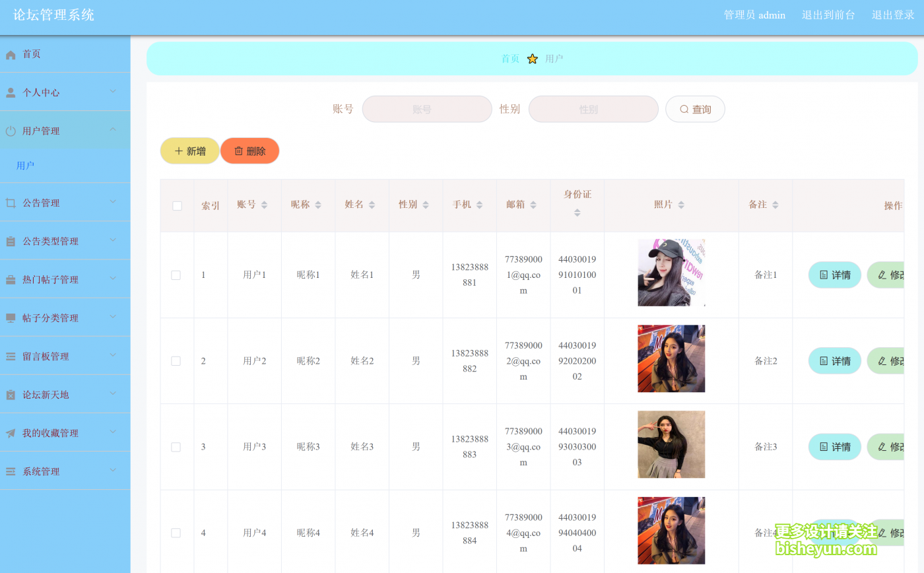Toggle the select-all checkbox in table header
This screenshot has width=924, height=573.
[176, 205]
